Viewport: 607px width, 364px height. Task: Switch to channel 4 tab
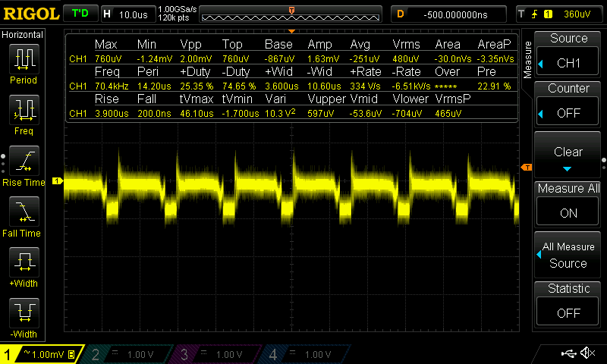pyautogui.click(x=303, y=354)
